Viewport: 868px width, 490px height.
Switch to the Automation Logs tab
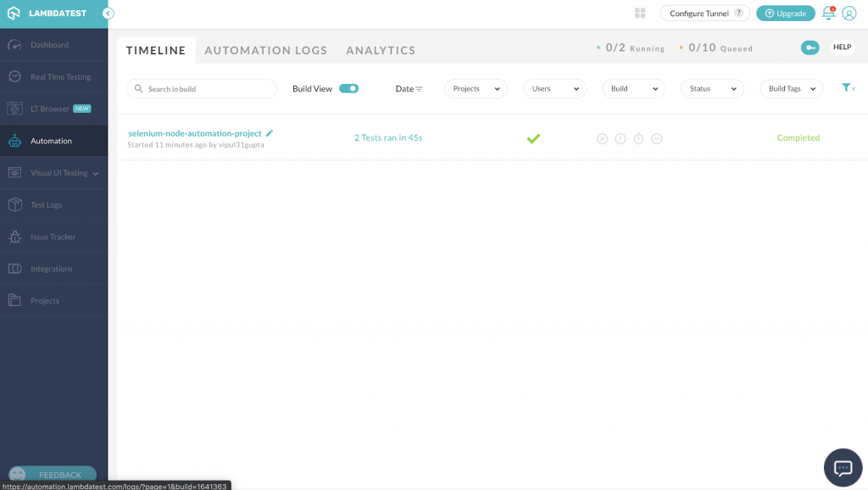point(265,50)
